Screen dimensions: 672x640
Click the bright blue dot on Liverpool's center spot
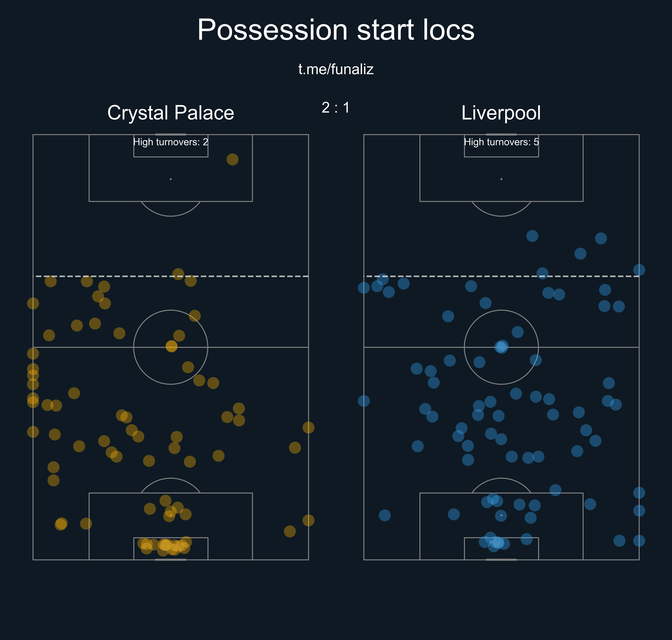click(x=501, y=347)
